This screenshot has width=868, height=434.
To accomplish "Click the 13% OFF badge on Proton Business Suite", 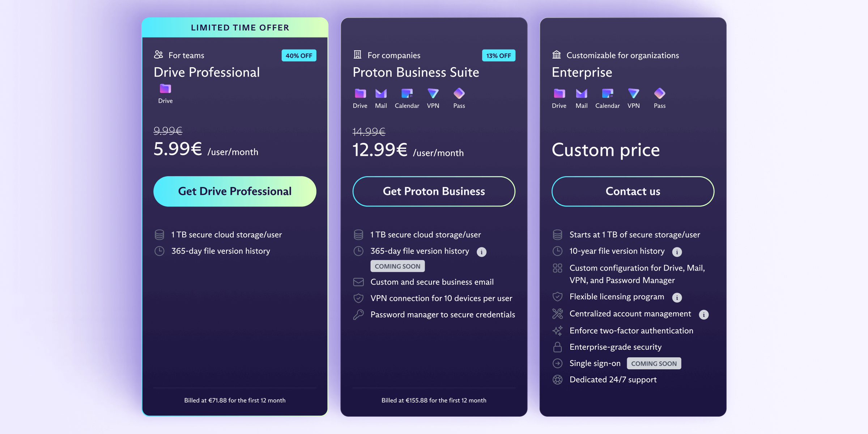I will point(498,55).
